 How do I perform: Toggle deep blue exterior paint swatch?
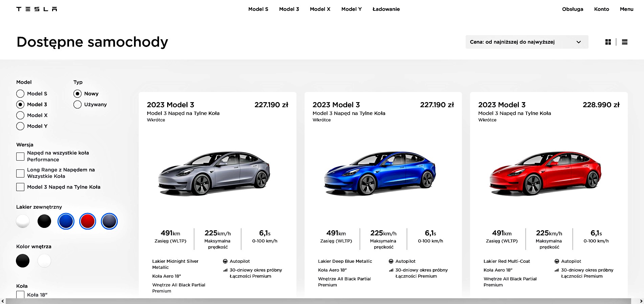(x=66, y=221)
